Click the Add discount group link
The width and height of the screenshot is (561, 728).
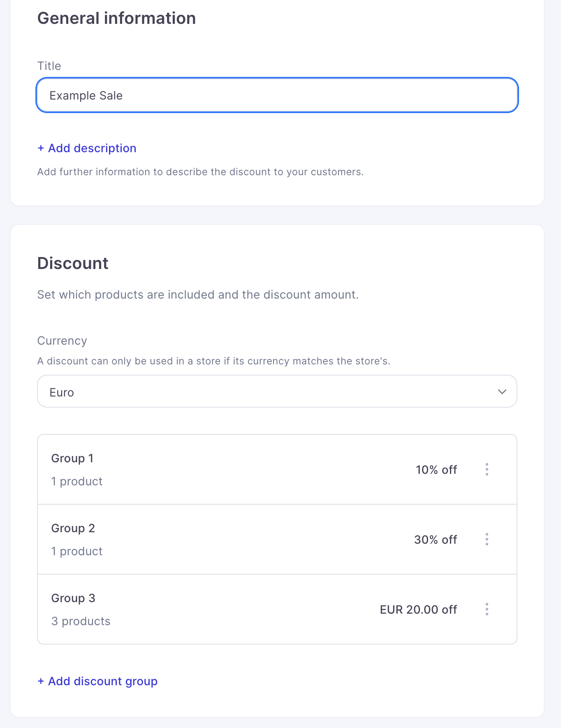[103, 682]
